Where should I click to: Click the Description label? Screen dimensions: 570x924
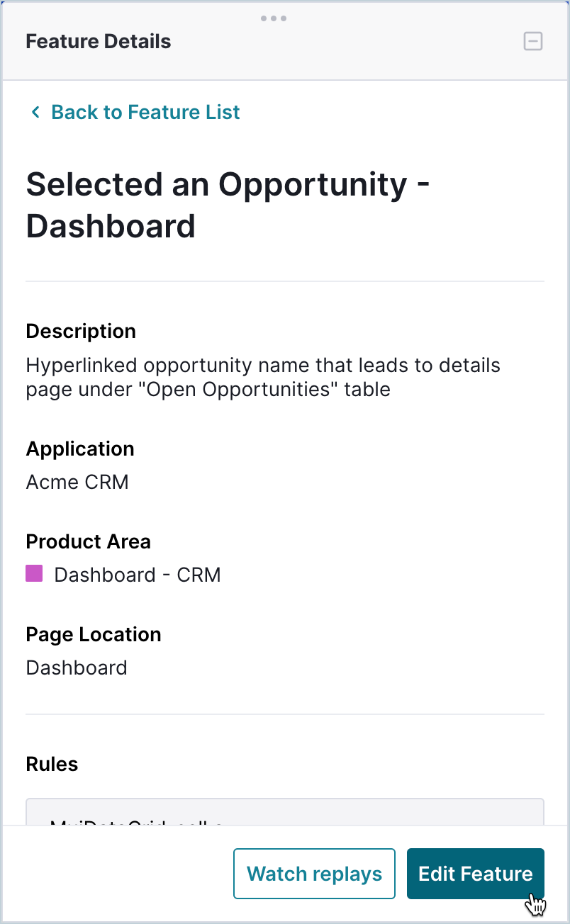tap(81, 331)
